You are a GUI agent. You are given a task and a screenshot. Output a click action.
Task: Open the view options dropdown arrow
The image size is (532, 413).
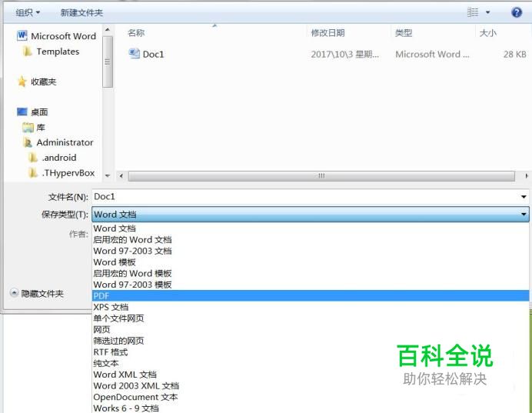488,12
